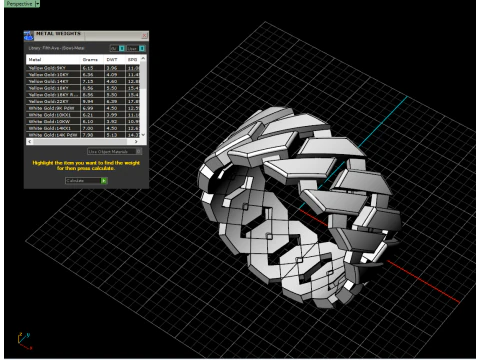Close the Metal Weights panel
480x360 pixels.
[144, 35]
